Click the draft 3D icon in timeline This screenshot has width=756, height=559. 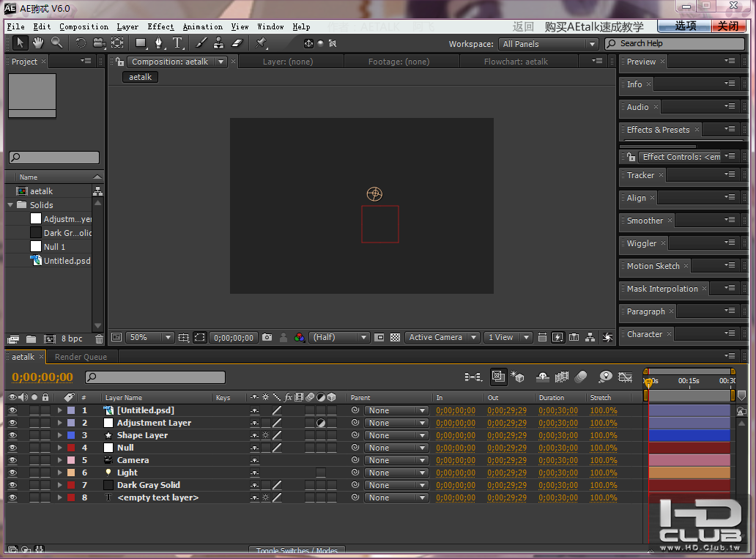pyautogui.click(x=517, y=377)
